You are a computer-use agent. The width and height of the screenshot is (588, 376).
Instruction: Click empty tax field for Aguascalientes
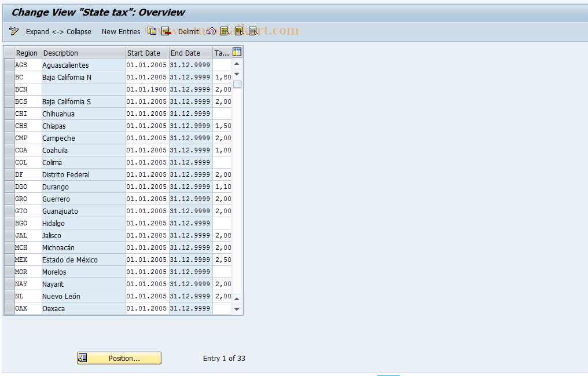click(x=222, y=65)
